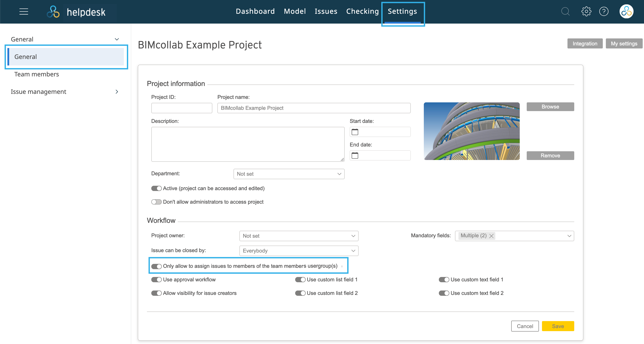Remove the Multiple (2) mandatory fields tag
The image size is (644, 344).
pos(491,236)
